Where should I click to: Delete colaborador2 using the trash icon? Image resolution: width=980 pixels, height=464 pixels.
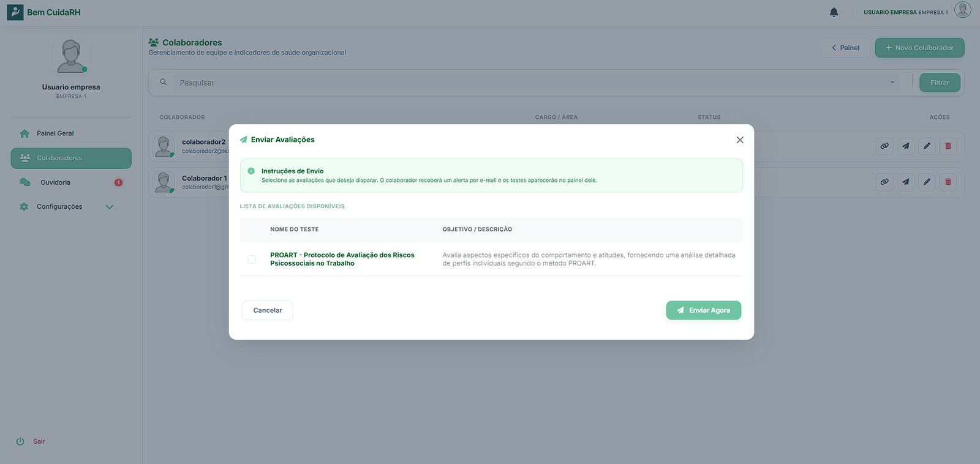click(948, 146)
